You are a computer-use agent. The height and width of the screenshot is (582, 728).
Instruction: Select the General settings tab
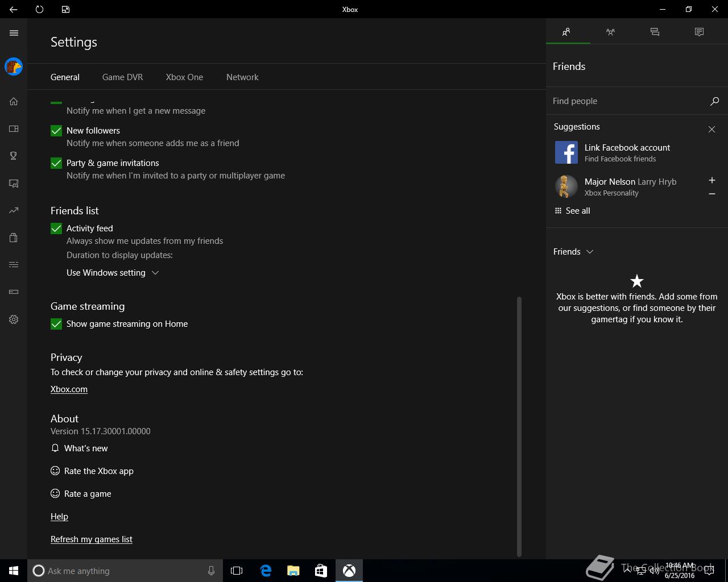click(x=65, y=77)
